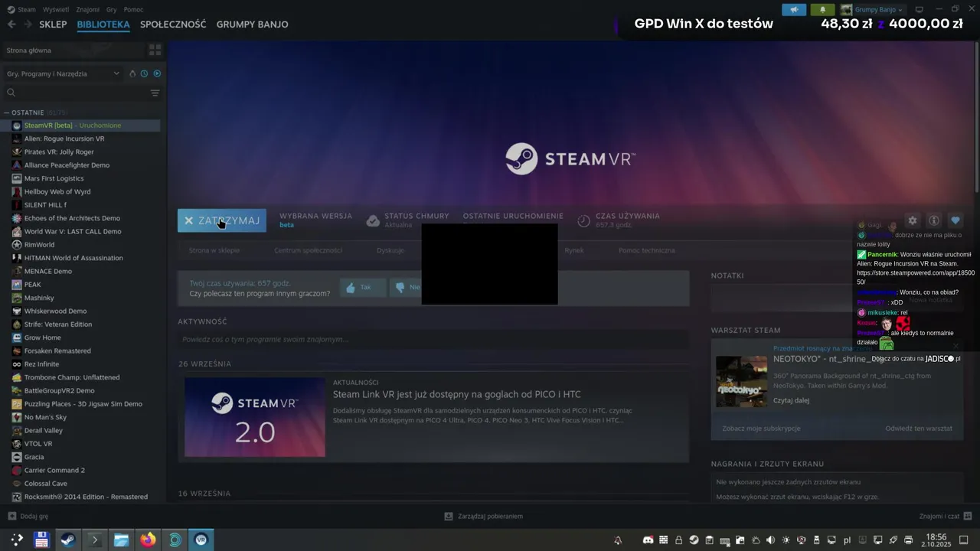Open Discord tray icon
This screenshot has width=980, height=551.
(x=648, y=540)
